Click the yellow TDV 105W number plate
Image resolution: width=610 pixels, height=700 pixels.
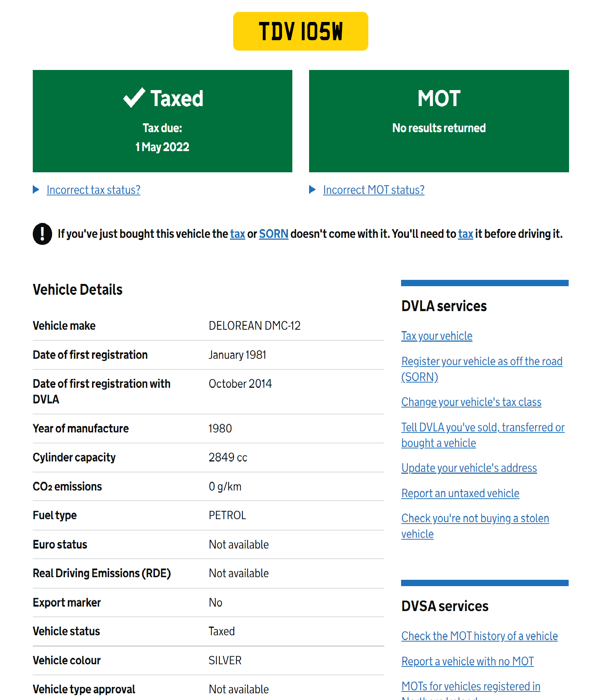[301, 31]
